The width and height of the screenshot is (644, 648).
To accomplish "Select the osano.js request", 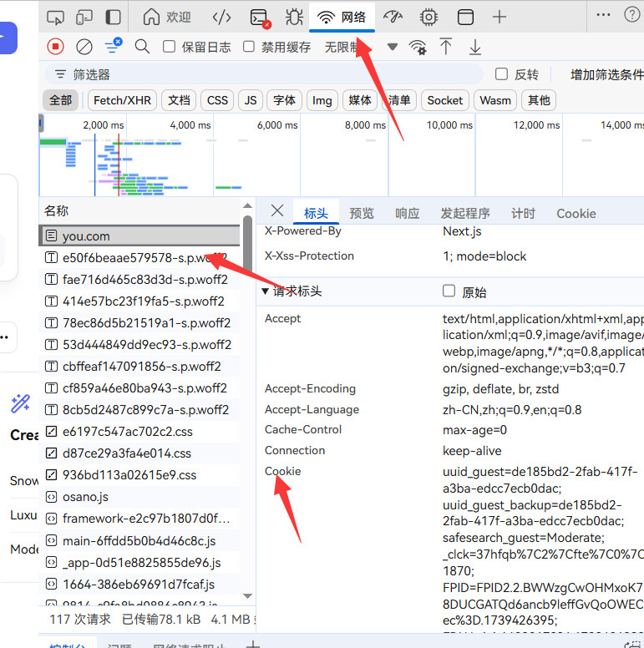I will point(85,497).
